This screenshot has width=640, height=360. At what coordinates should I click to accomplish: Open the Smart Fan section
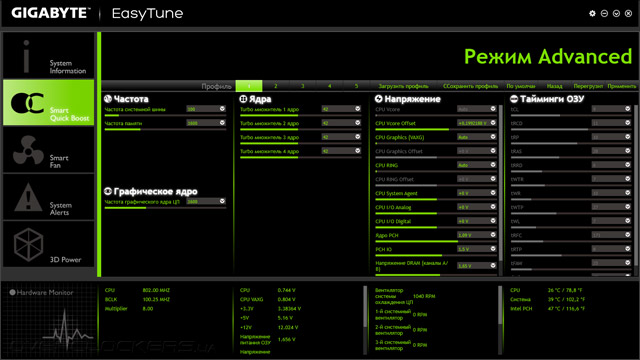49,150
